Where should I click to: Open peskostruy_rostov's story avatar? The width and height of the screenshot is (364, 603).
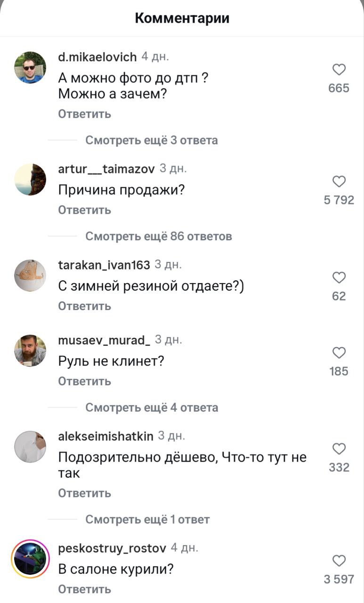click(30, 559)
